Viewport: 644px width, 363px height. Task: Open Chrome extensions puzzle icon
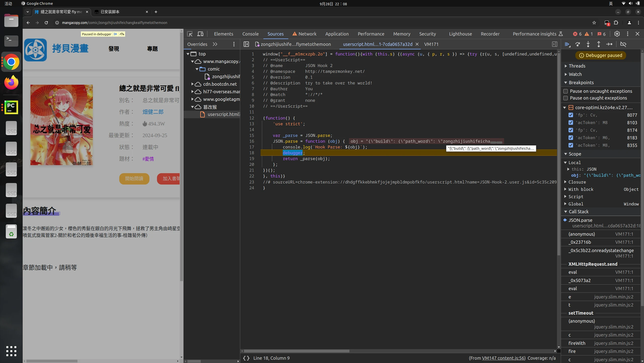(x=616, y=23)
